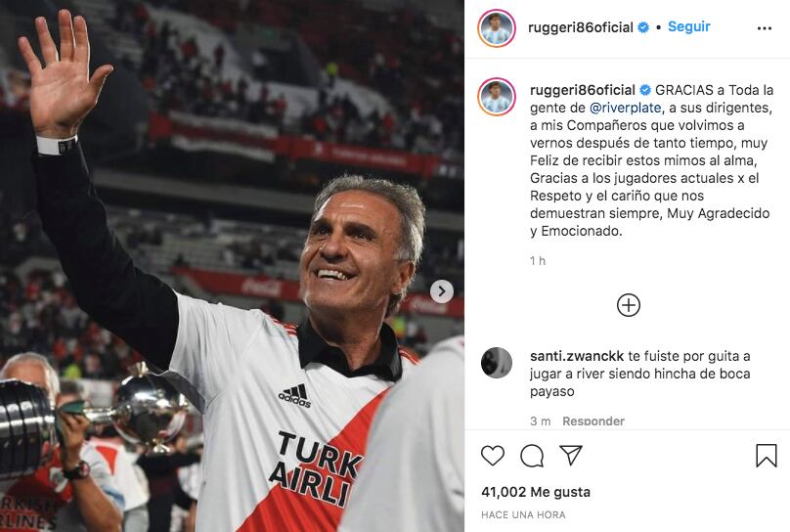This screenshot has height=532, width=790.
Task: Load more comments with the plus circle
Action: (629, 305)
